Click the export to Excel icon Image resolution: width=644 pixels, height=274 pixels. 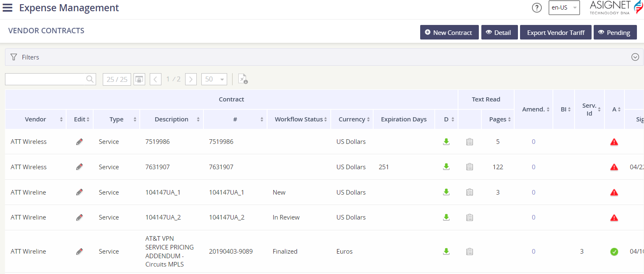243,79
